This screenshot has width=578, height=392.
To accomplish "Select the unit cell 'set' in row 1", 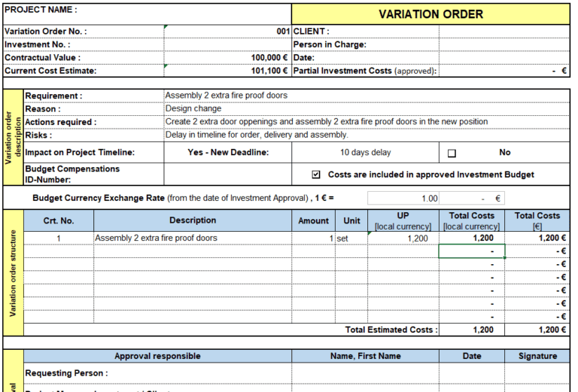I will [351, 239].
